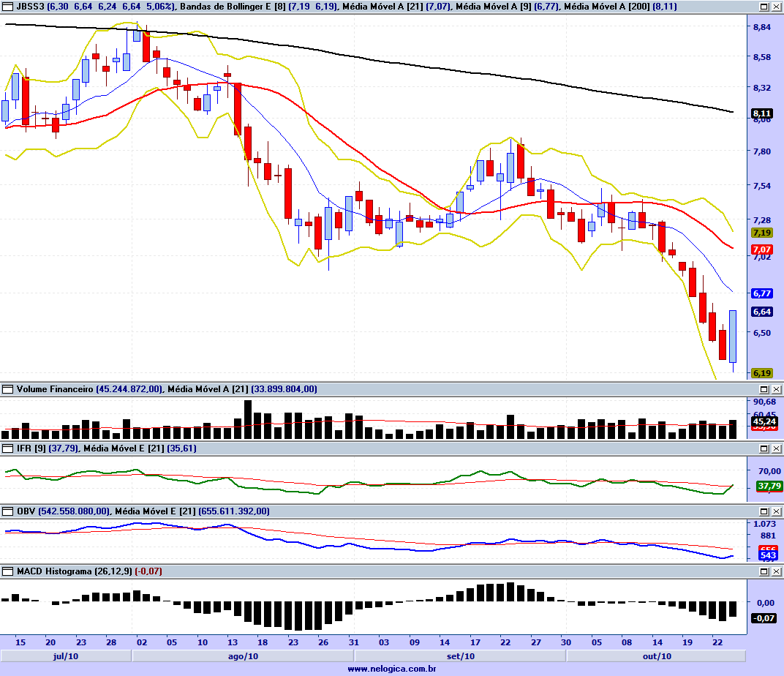Click the Bandas de Bollinger E [8] label
This screenshot has height=676, width=784.
point(233,7)
